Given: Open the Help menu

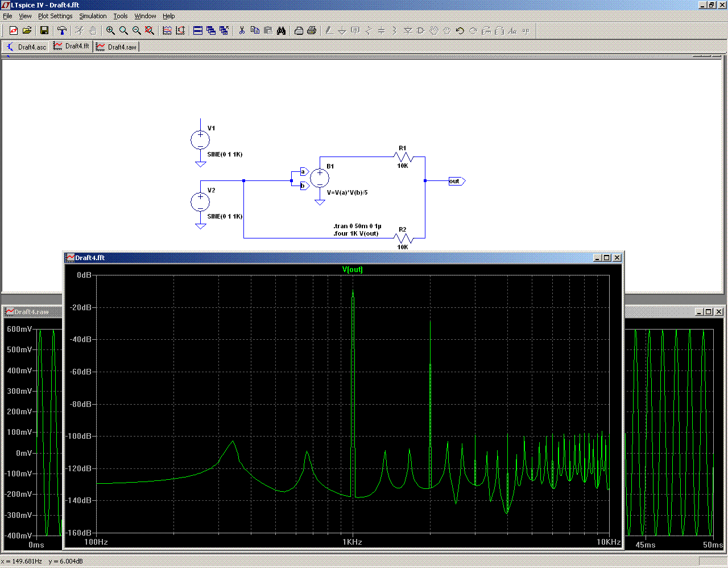Looking at the screenshot, I should tap(169, 16).
